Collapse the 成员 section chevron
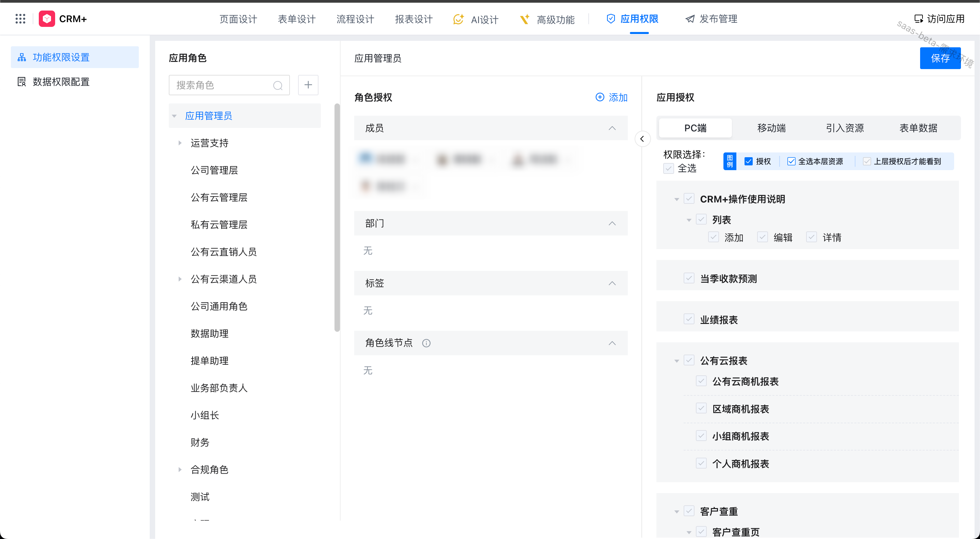The width and height of the screenshot is (980, 539). 612,128
